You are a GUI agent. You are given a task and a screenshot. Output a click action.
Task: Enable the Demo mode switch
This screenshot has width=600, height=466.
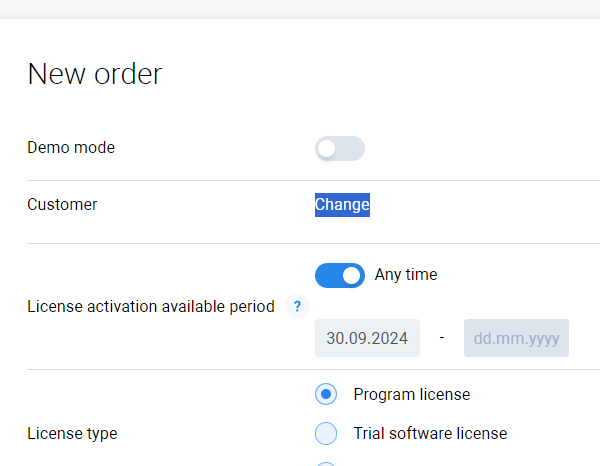340,149
